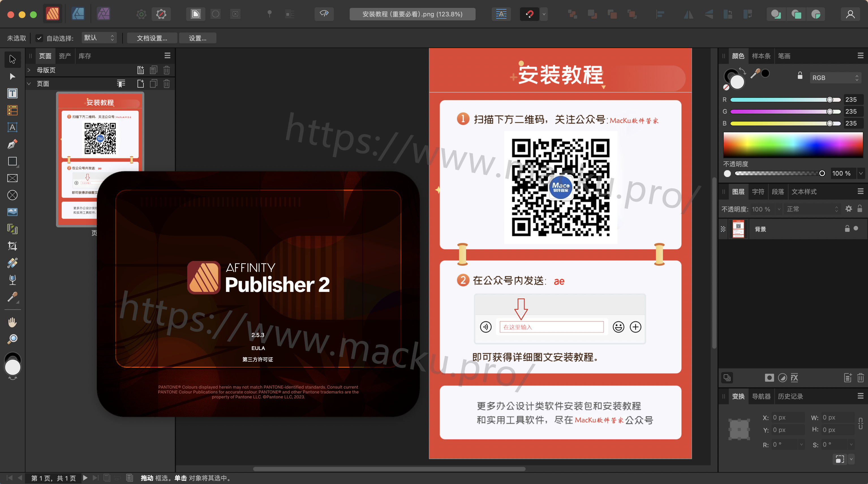Viewport: 868px width, 484px height.
Task: Select the Vector Crop tool
Action: pyautogui.click(x=12, y=246)
